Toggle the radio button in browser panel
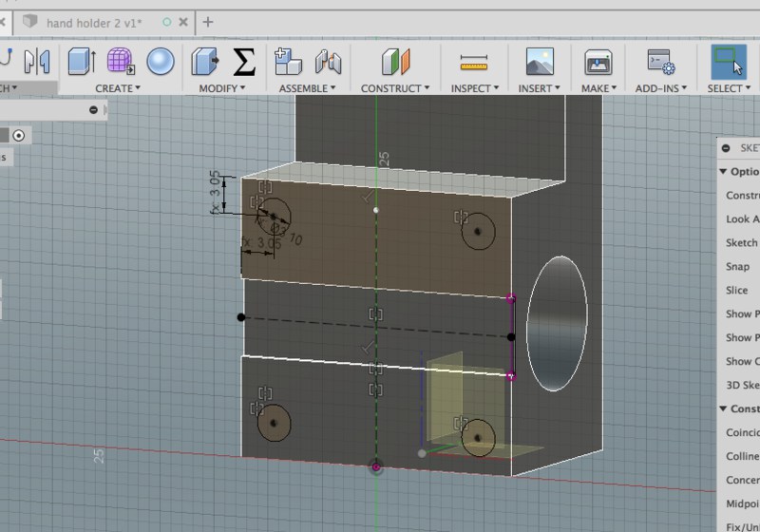This screenshot has width=760, height=532. [17, 136]
